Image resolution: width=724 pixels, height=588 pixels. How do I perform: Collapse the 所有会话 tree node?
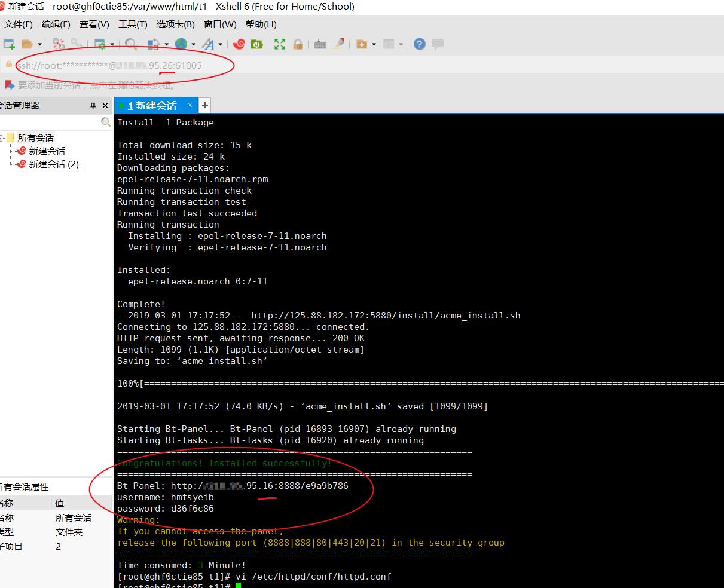(x=2, y=137)
